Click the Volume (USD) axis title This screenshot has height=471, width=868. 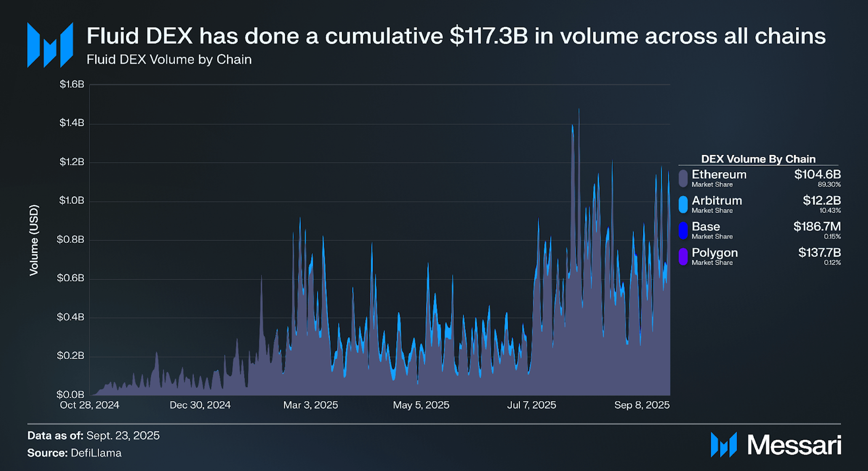(x=34, y=240)
